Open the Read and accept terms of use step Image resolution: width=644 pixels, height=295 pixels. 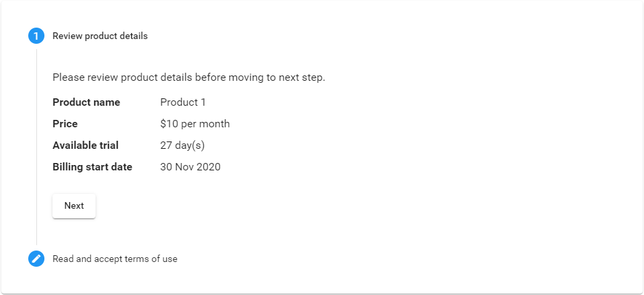(115, 259)
